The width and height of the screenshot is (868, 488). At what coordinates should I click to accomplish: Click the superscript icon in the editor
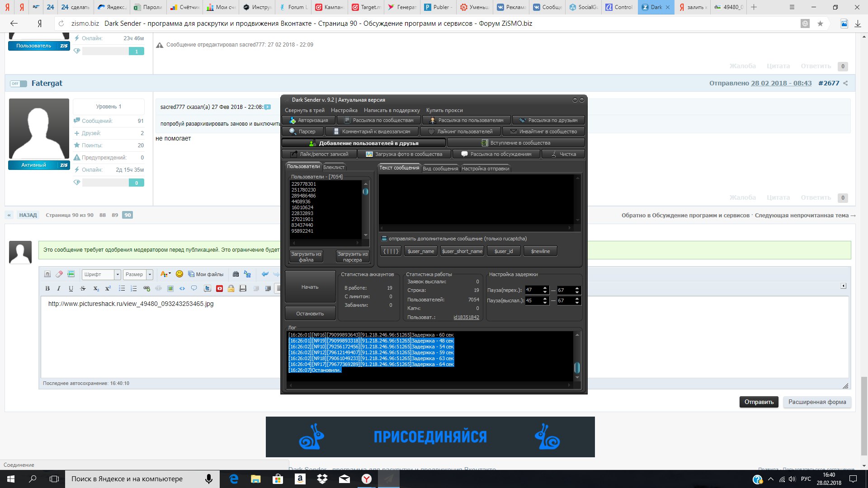(x=108, y=288)
